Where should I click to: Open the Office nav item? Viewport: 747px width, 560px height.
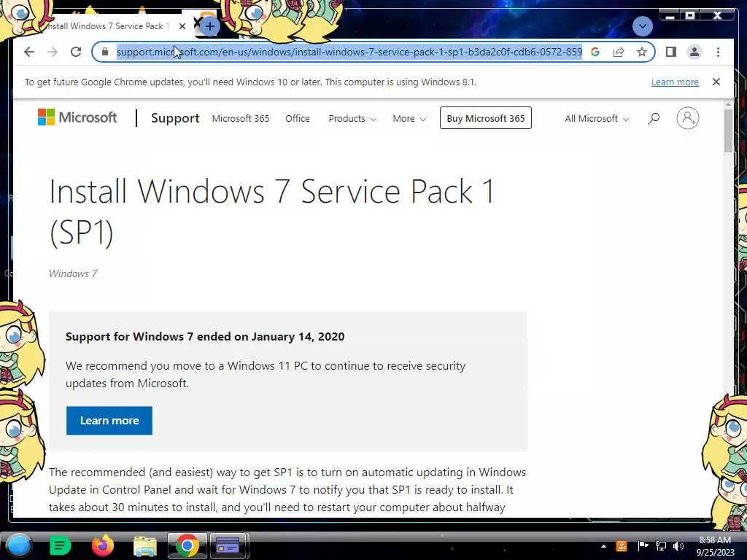tap(298, 119)
